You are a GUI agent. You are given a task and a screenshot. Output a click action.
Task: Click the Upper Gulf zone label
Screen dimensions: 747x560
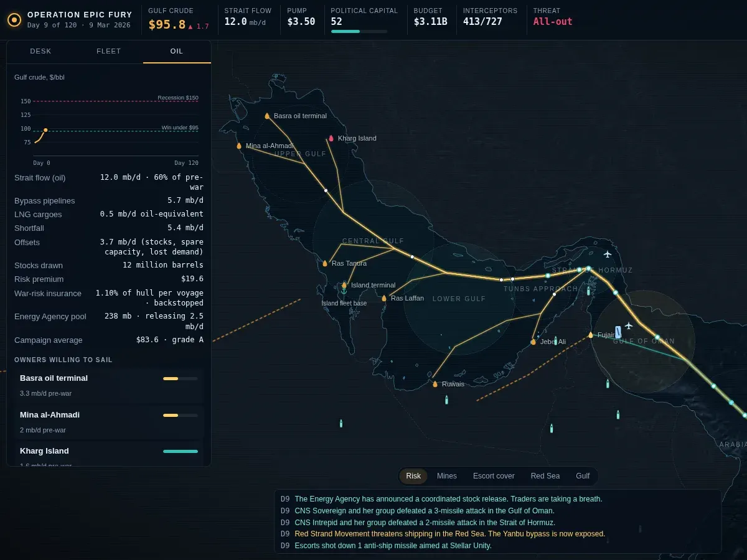tap(301, 154)
